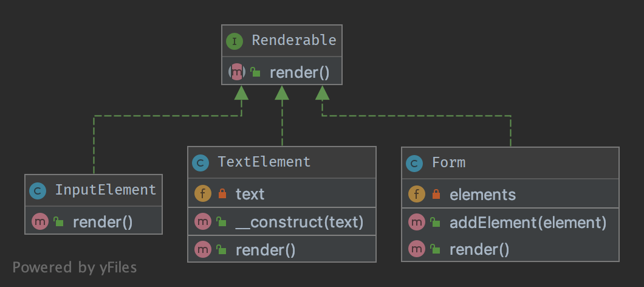This screenshot has height=287, width=644.
Task: Click the green visibility icon beside Renderable's render()
Action: (x=256, y=73)
